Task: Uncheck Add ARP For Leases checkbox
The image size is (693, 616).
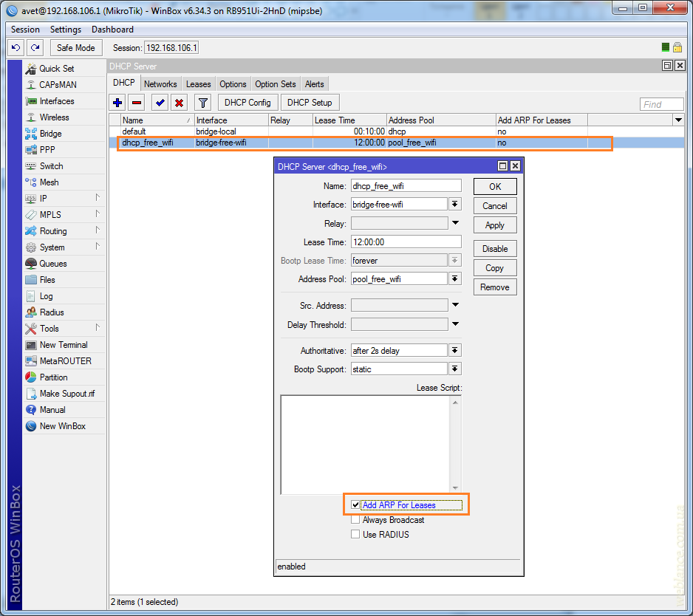Action: [x=355, y=505]
